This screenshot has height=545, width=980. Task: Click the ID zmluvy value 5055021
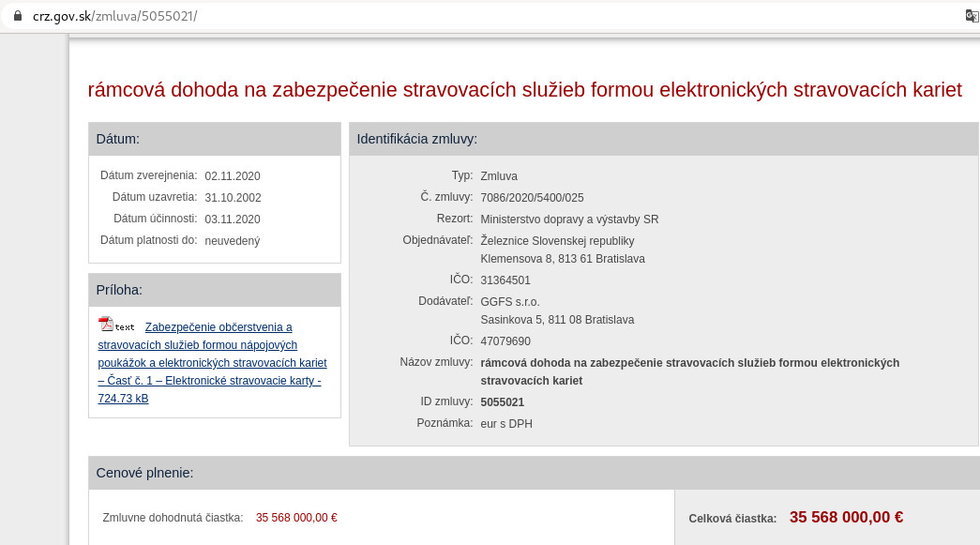(502, 401)
